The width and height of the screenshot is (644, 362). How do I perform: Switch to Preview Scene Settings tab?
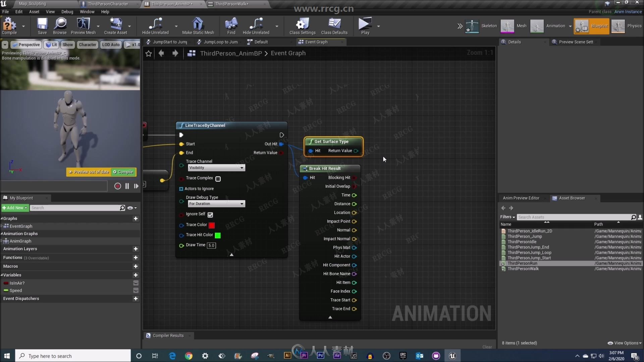tap(576, 42)
